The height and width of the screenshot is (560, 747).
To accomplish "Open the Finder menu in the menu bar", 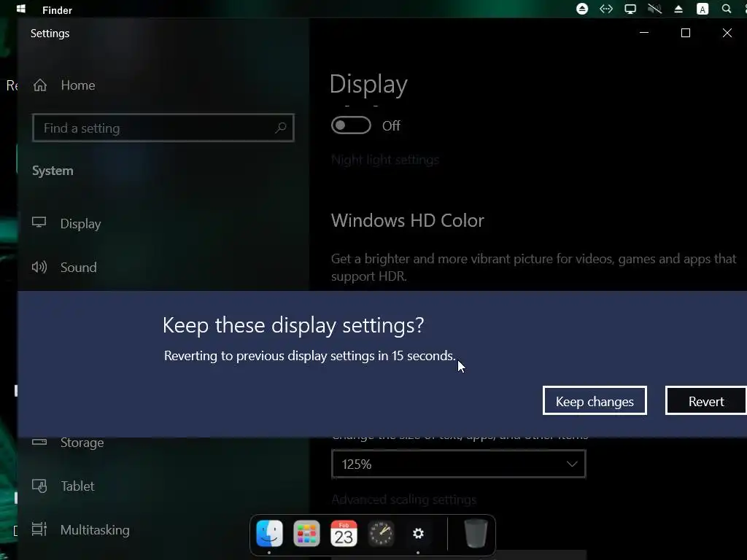I will pos(57,10).
